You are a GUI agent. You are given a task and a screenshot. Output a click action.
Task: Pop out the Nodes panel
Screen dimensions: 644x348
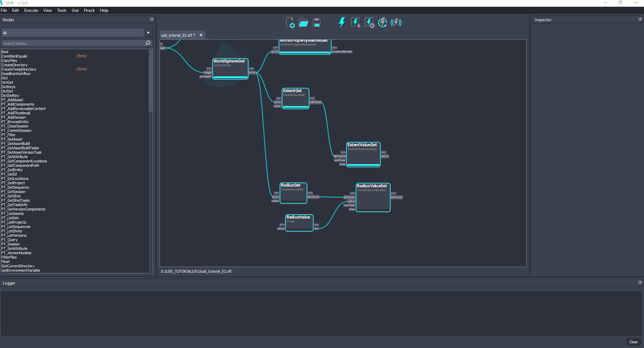click(151, 19)
